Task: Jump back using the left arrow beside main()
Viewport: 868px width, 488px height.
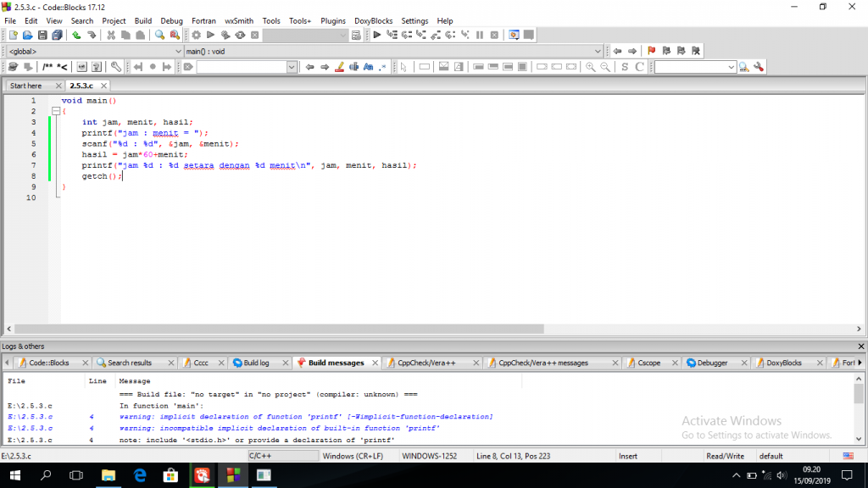Action: coord(617,51)
